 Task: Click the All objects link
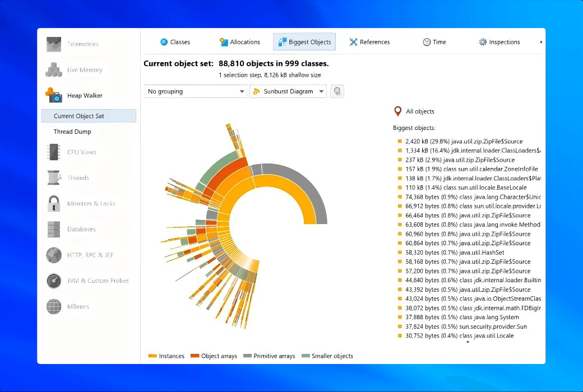420,111
